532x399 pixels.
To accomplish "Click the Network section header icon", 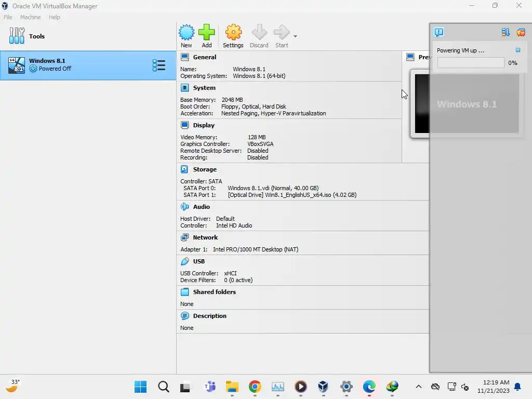I will pyautogui.click(x=184, y=237).
